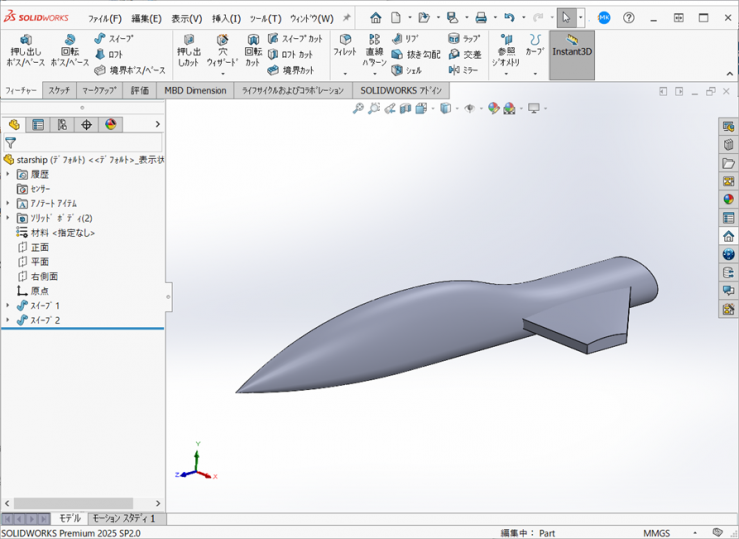Open the Appearances color-ball icon in the right task pane
This screenshot has width=739, height=539.
click(x=728, y=198)
